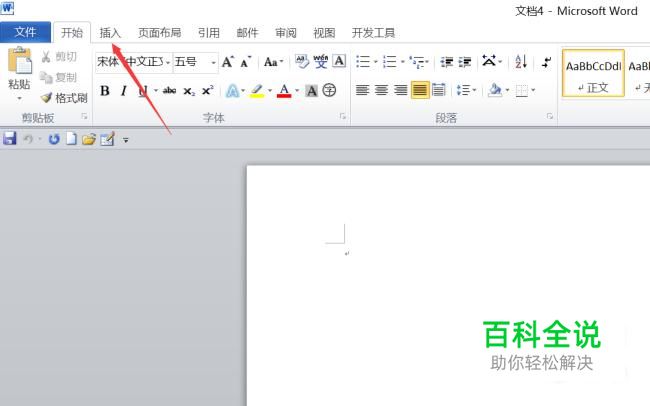Open the 剪贴板 dialog launcher

(85, 117)
